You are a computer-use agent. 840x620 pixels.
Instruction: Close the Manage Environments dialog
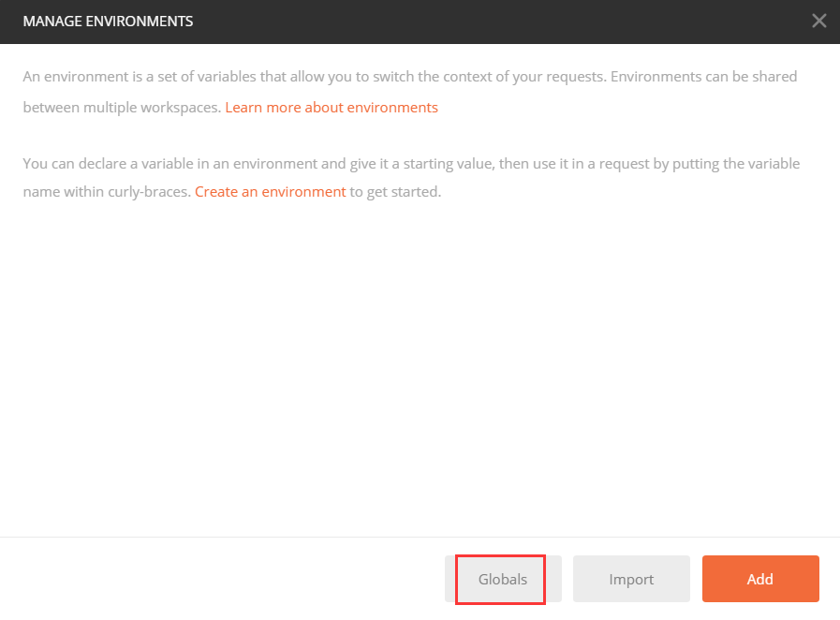click(x=818, y=21)
